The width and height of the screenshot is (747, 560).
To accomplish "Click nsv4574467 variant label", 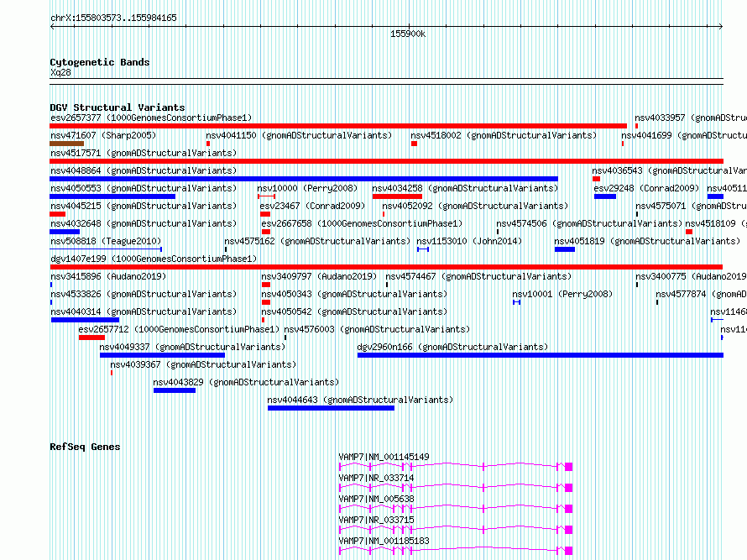I will pos(478,276).
